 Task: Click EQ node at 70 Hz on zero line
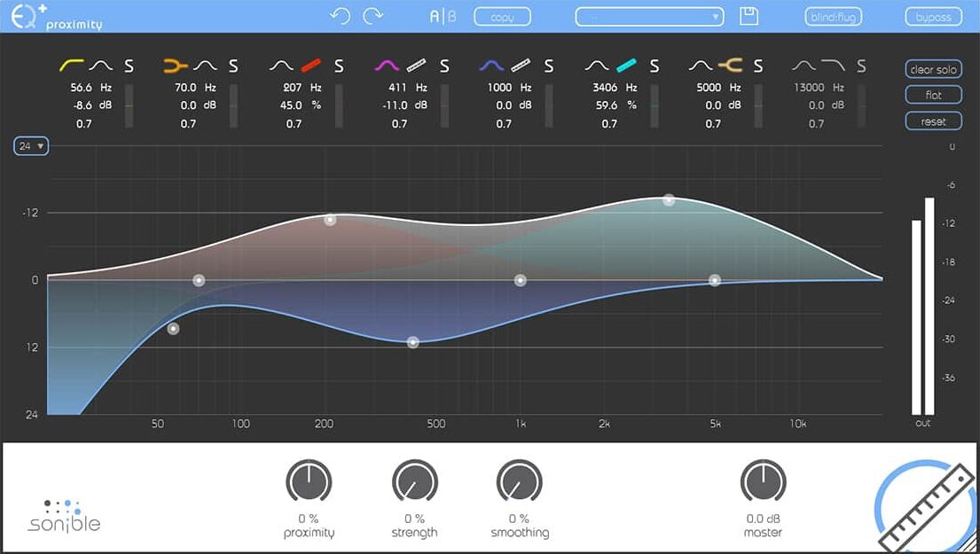click(x=198, y=280)
